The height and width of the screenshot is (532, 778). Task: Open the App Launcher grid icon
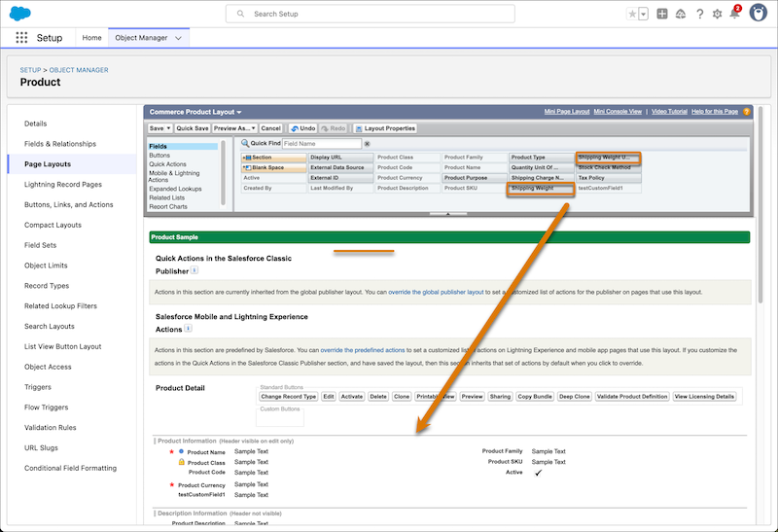[21, 38]
